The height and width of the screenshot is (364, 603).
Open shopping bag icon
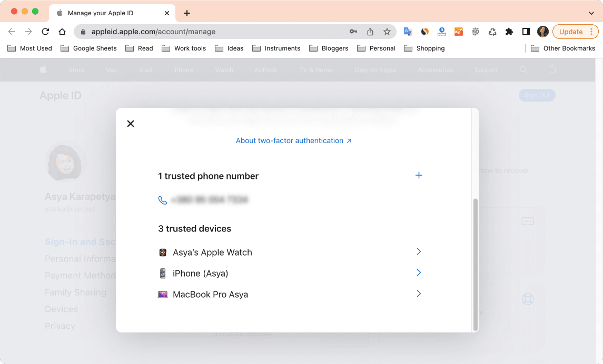[552, 69]
